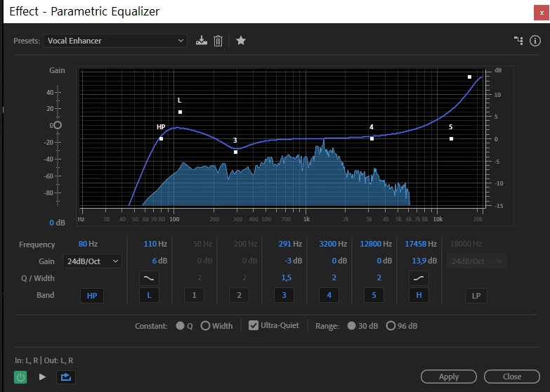The image size is (550, 392).
Task: Click band 3 Q value 1,5
Action: 286,277
